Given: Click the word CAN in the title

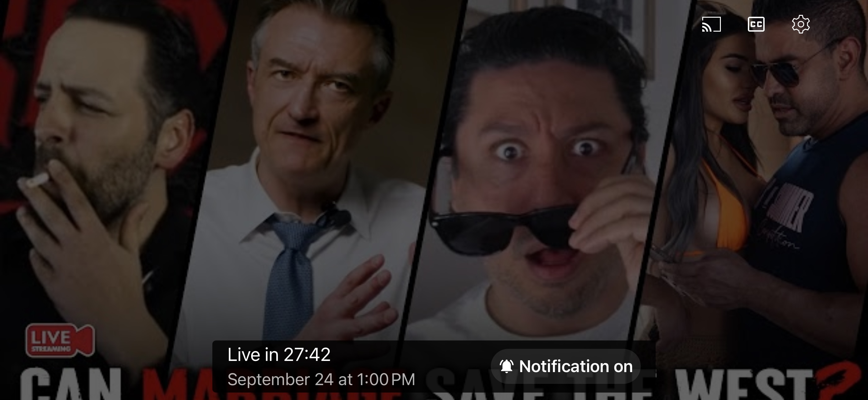Looking at the screenshot, I should [x=71, y=385].
